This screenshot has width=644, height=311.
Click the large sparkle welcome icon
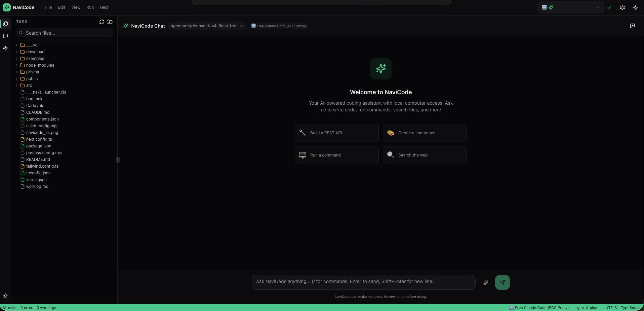381,69
